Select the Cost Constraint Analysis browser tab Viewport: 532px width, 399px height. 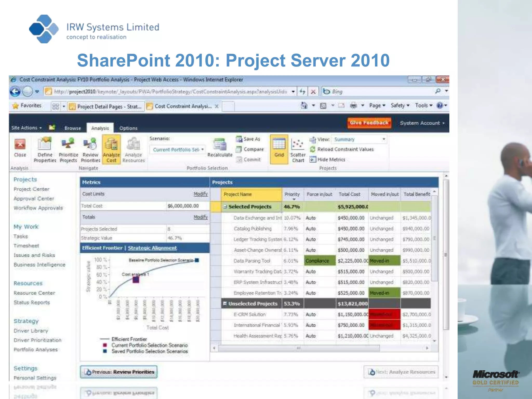click(x=183, y=106)
